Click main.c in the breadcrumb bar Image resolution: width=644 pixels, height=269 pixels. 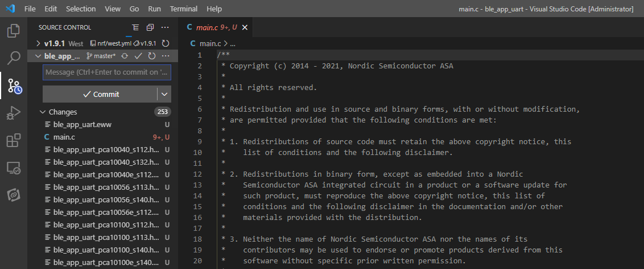click(x=210, y=44)
